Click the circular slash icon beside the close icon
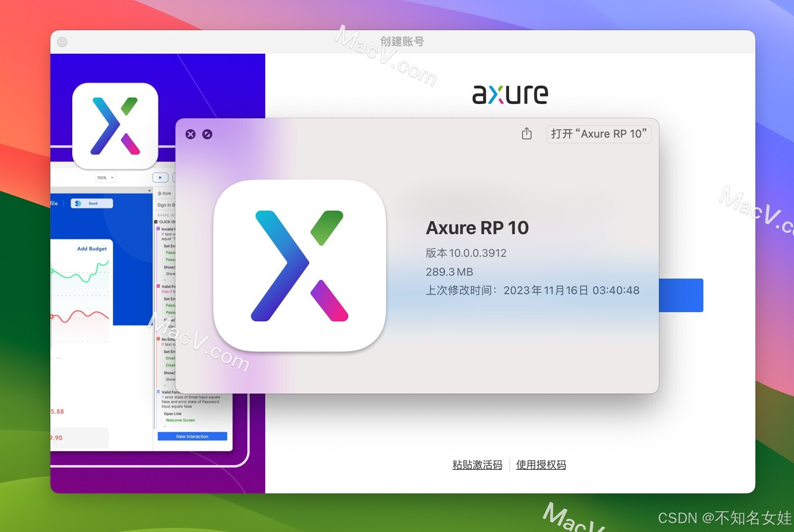This screenshot has width=794, height=532. click(x=207, y=134)
